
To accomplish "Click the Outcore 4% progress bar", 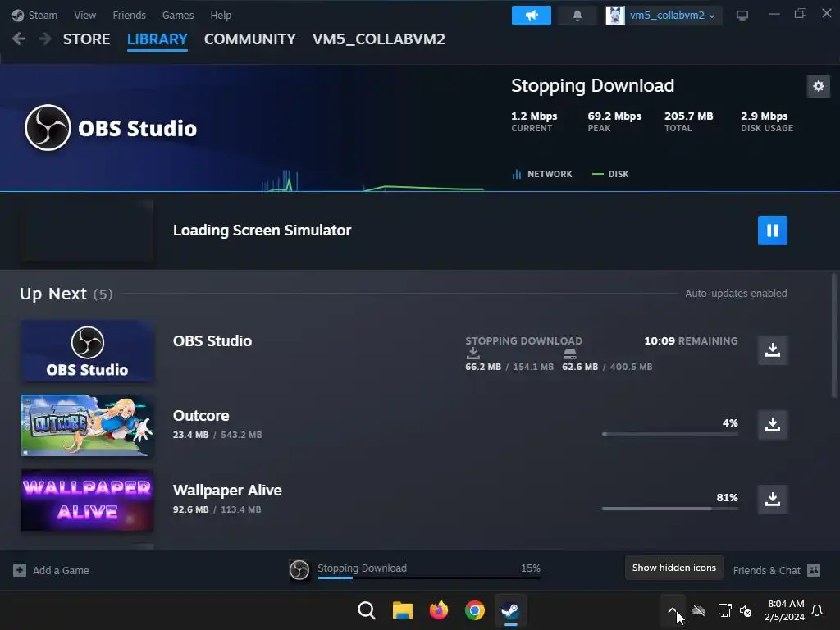I will [669, 433].
